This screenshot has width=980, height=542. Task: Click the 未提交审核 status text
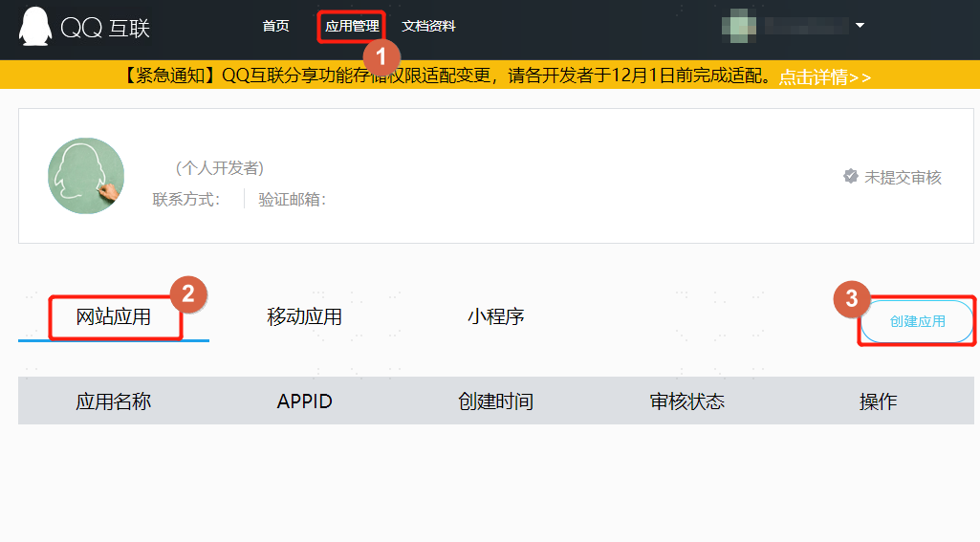[903, 178]
